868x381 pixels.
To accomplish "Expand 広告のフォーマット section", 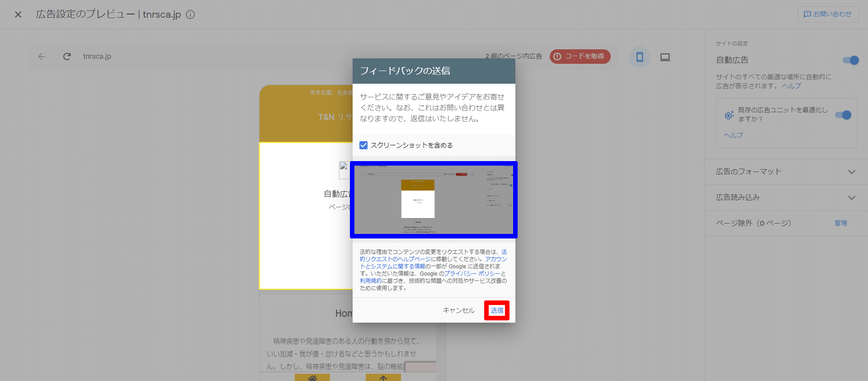I will click(787, 172).
